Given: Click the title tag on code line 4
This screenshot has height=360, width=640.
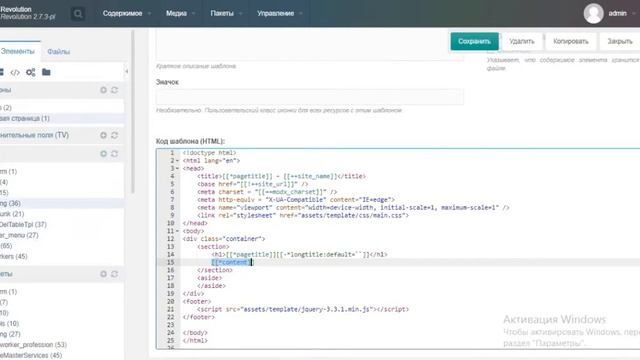Looking at the screenshot, I should 282,176.
